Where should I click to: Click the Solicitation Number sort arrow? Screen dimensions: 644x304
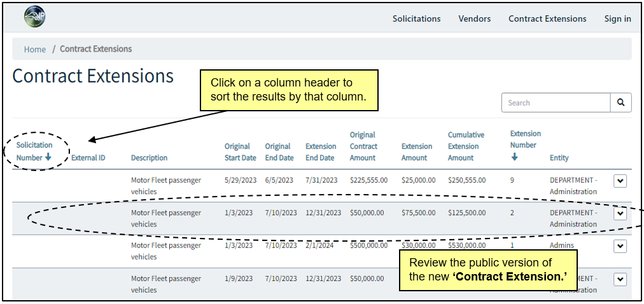pyautogui.click(x=48, y=157)
